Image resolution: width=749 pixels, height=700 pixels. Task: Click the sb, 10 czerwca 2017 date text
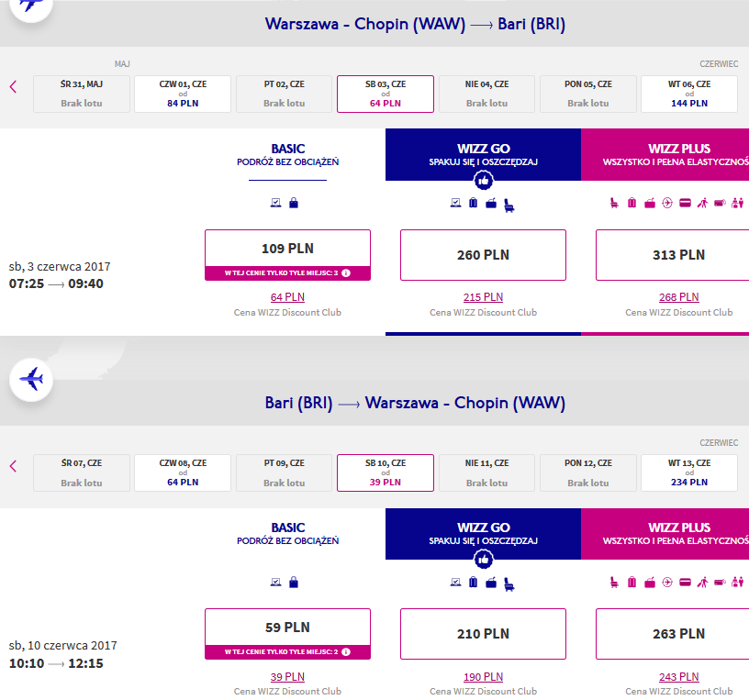(62, 646)
